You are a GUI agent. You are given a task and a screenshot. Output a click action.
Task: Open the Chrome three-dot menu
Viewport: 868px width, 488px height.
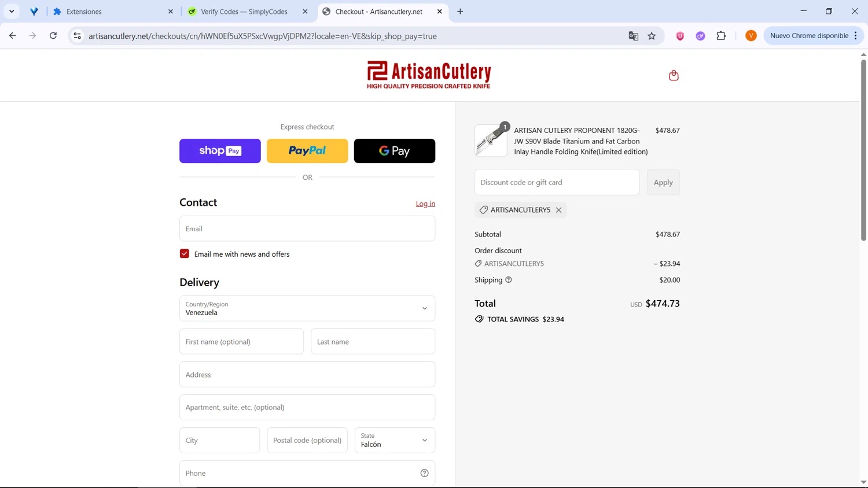(x=855, y=36)
